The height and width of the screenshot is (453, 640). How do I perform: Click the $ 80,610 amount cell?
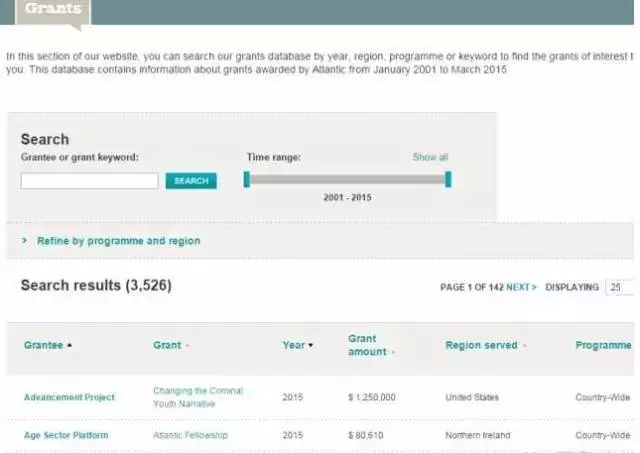click(365, 435)
